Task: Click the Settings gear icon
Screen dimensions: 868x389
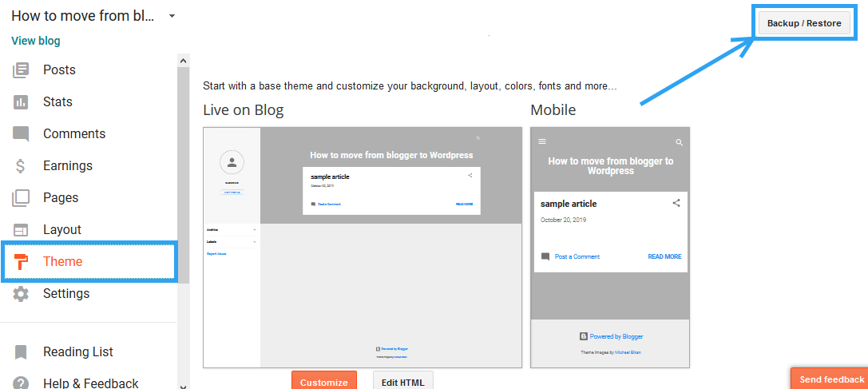Action: point(21,294)
